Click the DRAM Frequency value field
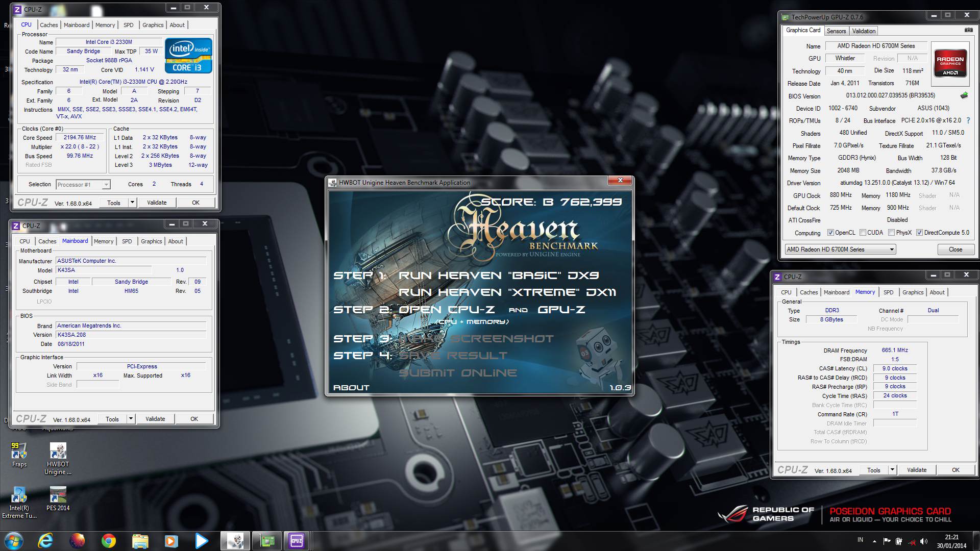Image resolution: width=980 pixels, height=551 pixels. [x=895, y=350]
